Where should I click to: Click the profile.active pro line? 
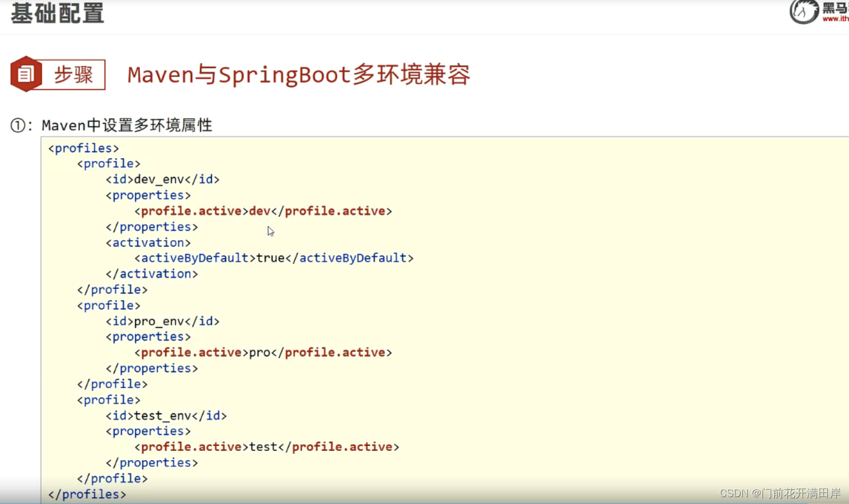[263, 353]
